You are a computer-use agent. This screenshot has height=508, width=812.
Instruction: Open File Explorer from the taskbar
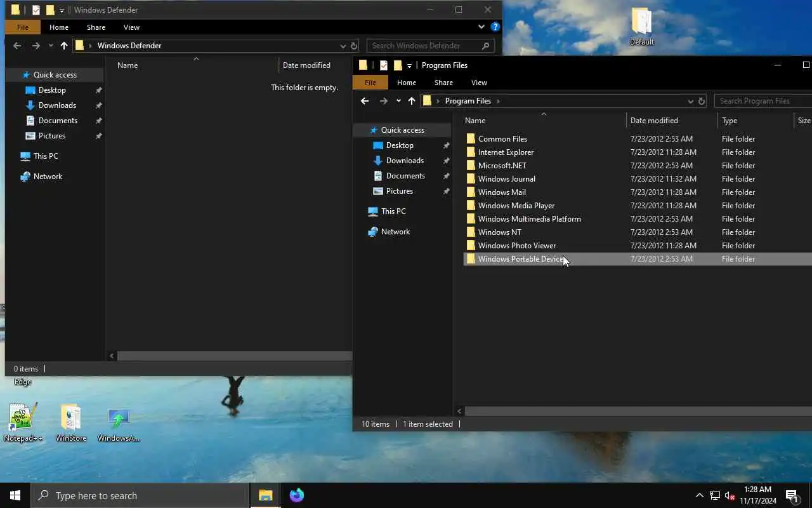(265, 495)
